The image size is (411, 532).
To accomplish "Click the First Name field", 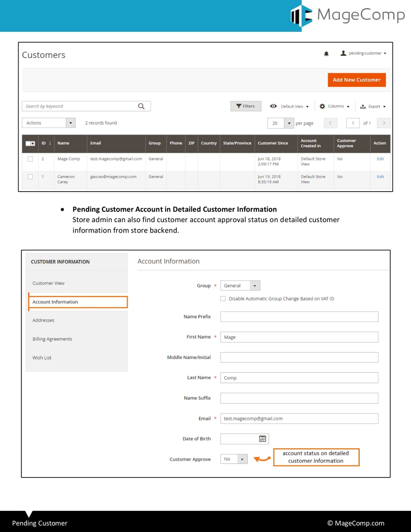I will tap(299, 337).
